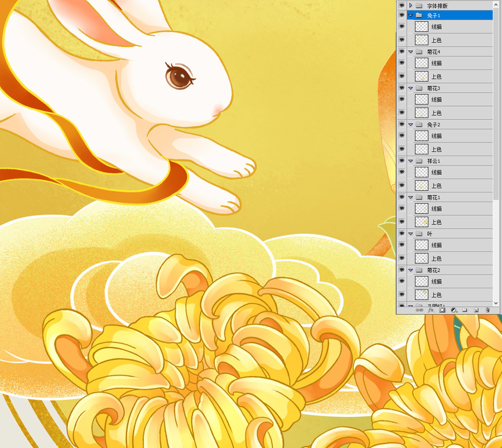Collapse the 祥云1 group
The width and height of the screenshot is (502, 448).
(x=411, y=161)
